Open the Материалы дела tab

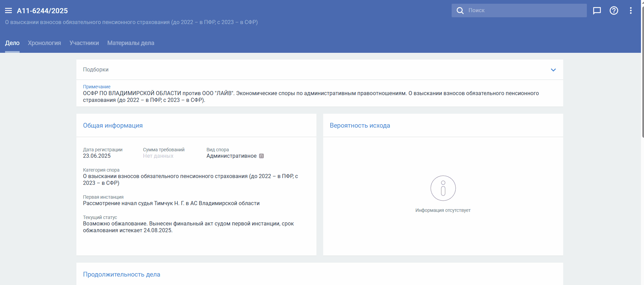131,43
